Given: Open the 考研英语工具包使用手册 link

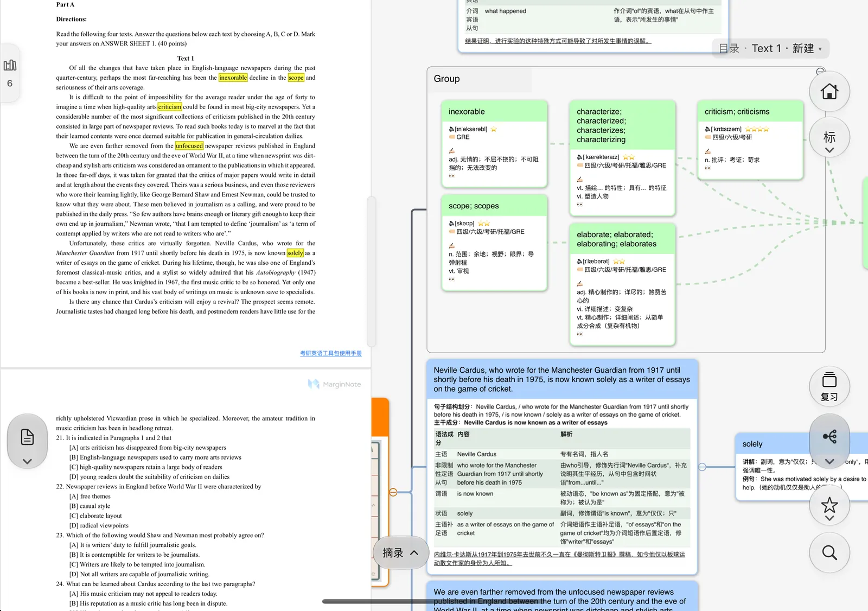Looking at the screenshot, I should [331, 353].
